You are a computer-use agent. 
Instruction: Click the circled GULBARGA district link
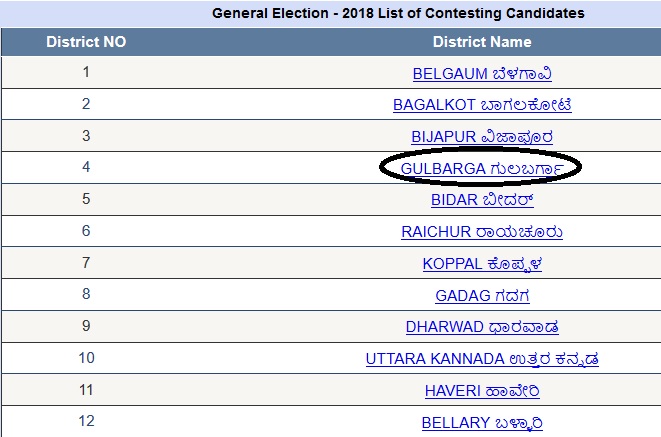coord(482,169)
